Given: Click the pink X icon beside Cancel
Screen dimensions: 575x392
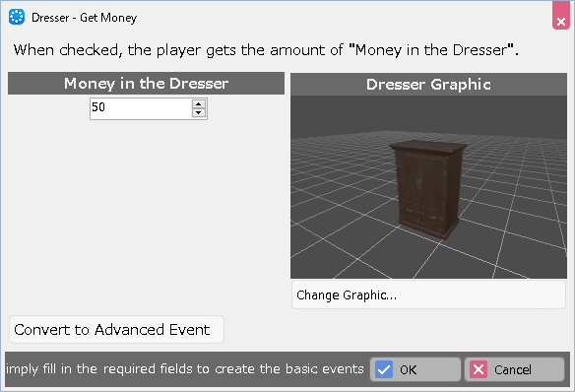Looking at the screenshot, I should coord(479,369).
